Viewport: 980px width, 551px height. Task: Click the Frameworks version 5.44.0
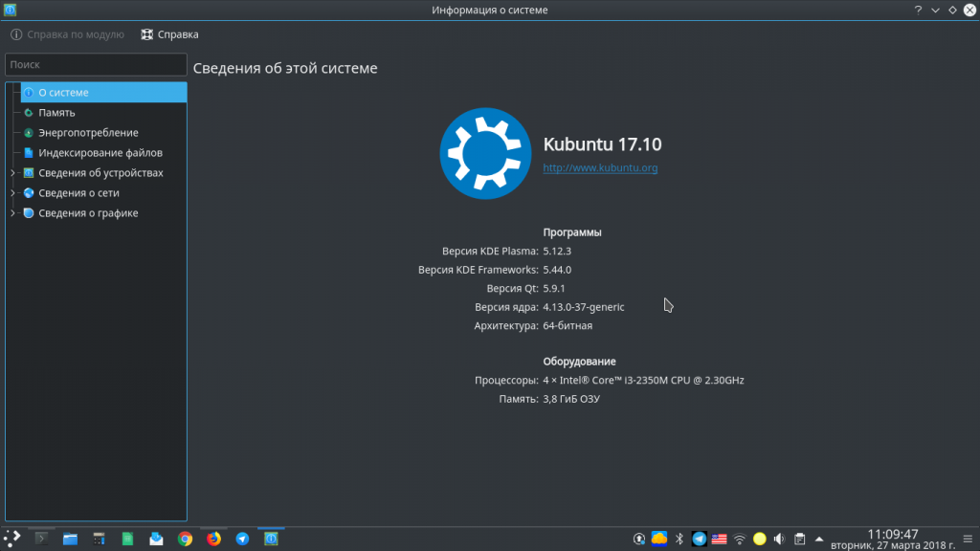(x=557, y=270)
